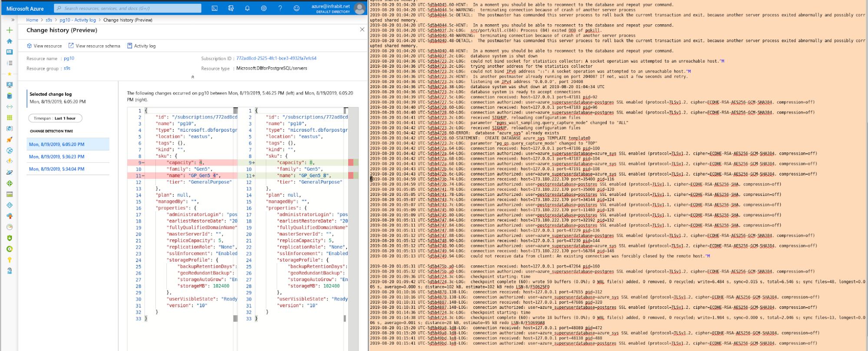
Task: Open All services list icon in sidebar
Action: (x=10, y=63)
